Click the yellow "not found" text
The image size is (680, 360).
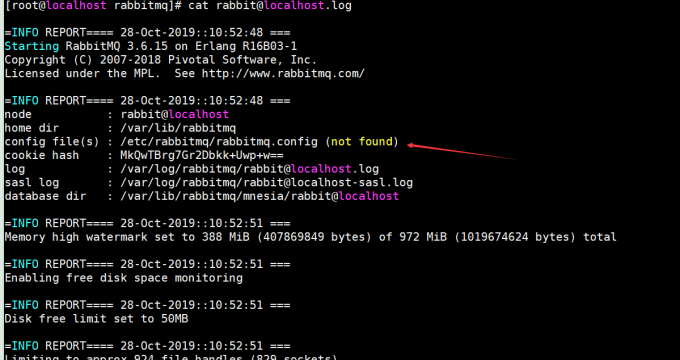[x=362, y=141]
